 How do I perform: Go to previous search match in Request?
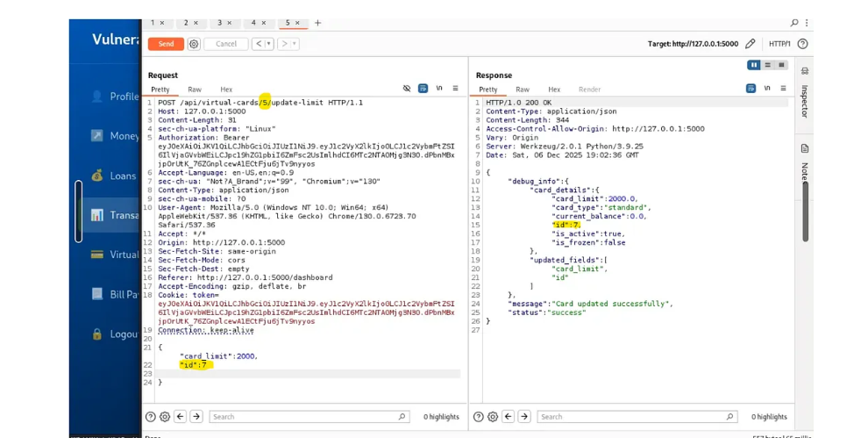click(x=180, y=416)
